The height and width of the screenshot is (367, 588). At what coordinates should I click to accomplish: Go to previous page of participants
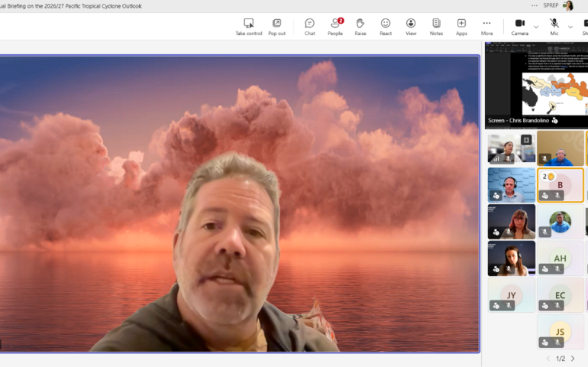548,359
